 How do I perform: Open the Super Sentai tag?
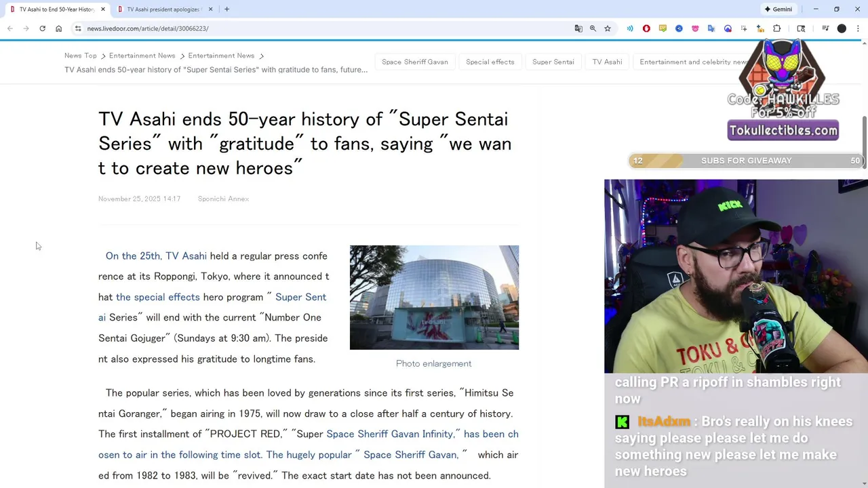553,62
